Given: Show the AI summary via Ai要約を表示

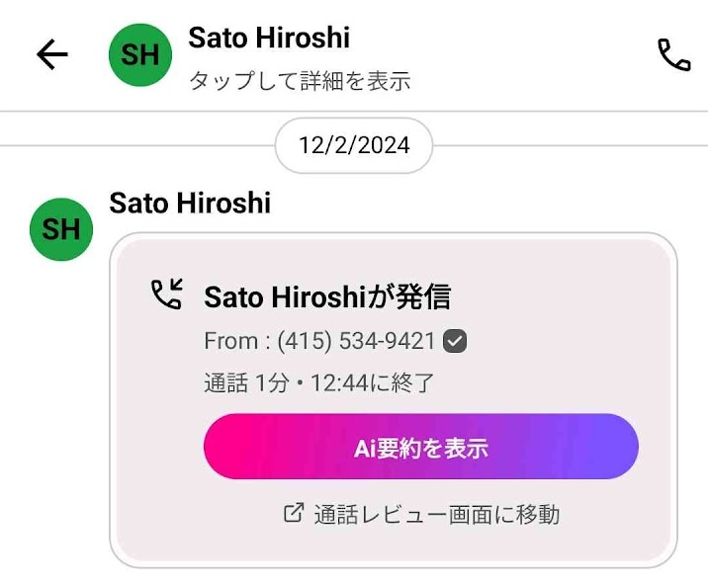Looking at the screenshot, I should point(421,447).
